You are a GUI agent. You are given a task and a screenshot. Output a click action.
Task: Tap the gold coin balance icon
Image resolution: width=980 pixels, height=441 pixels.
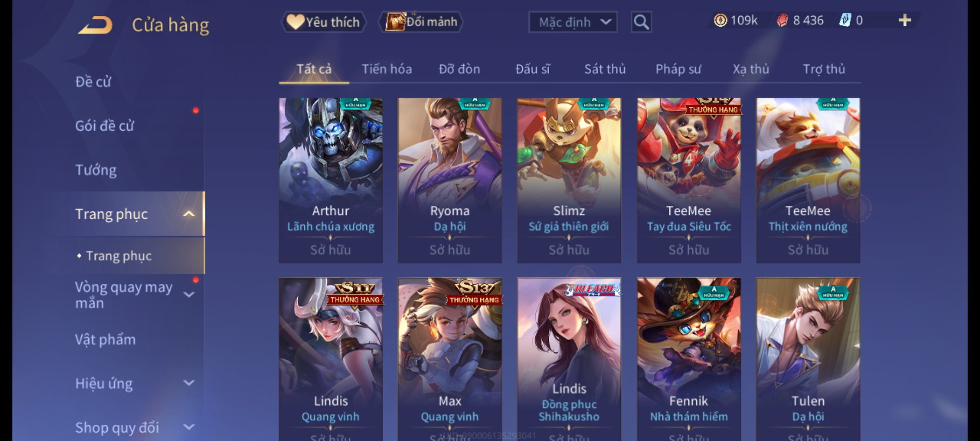720,20
